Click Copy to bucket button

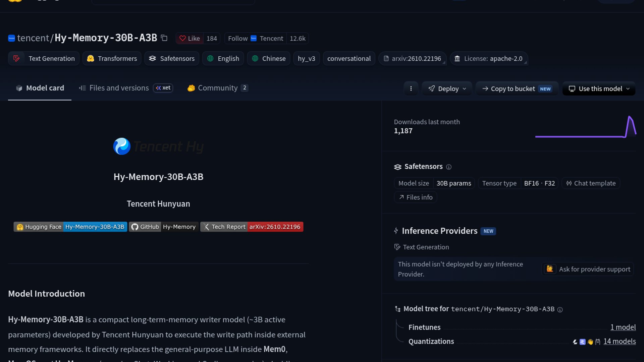[x=517, y=88]
